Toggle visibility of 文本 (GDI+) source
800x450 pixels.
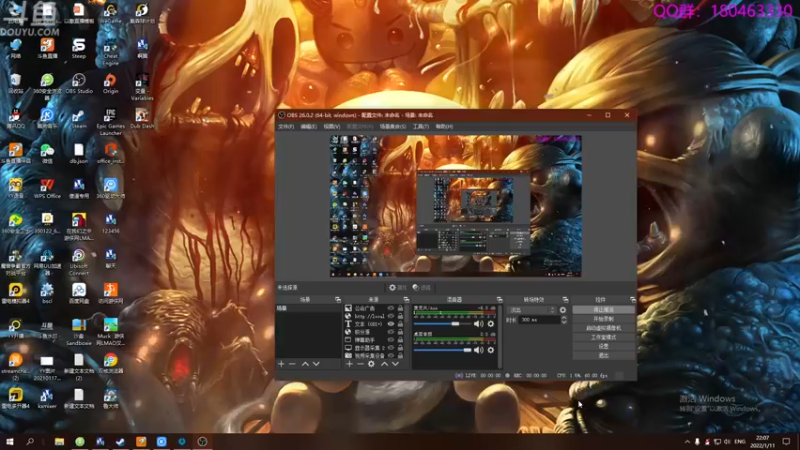tap(391, 324)
